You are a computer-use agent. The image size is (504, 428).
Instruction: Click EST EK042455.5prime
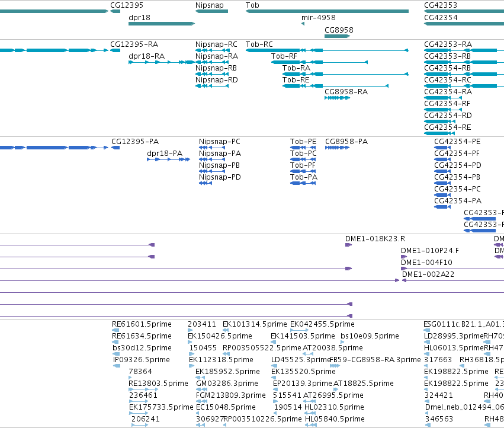click(299, 330)
